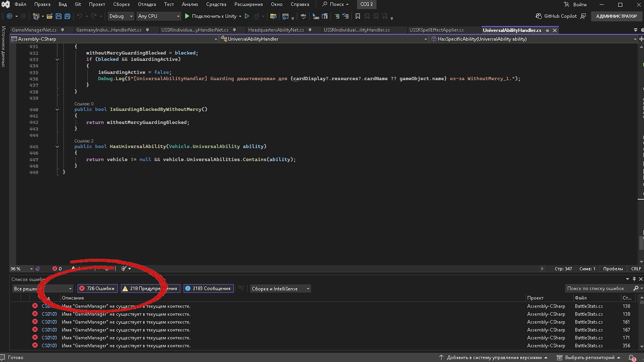Click the code cleanup broom icon
This screenshot has width=644, height=362.
point(124,268)
